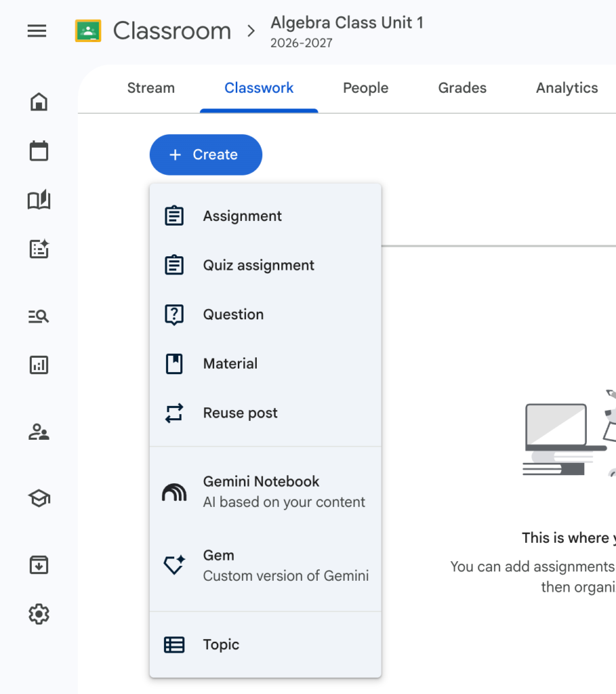
Task: Open archived classes sidebar icon
Action: pyautogui.click(x=39, y=565)
